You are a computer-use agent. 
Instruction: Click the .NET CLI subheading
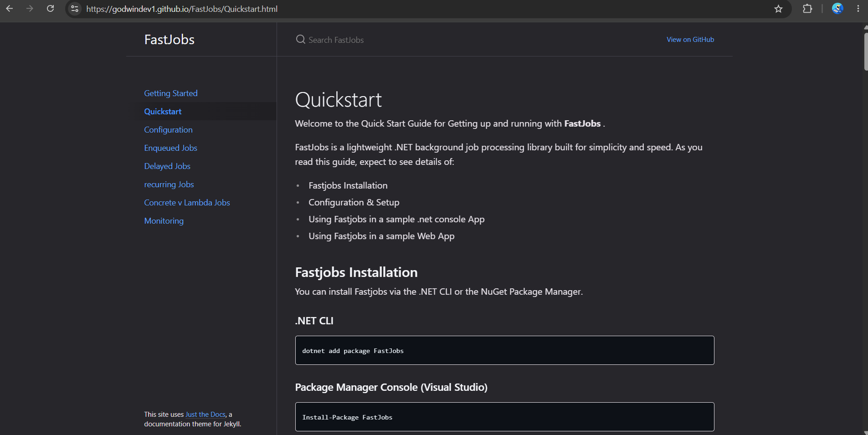[x=314, y=321]
